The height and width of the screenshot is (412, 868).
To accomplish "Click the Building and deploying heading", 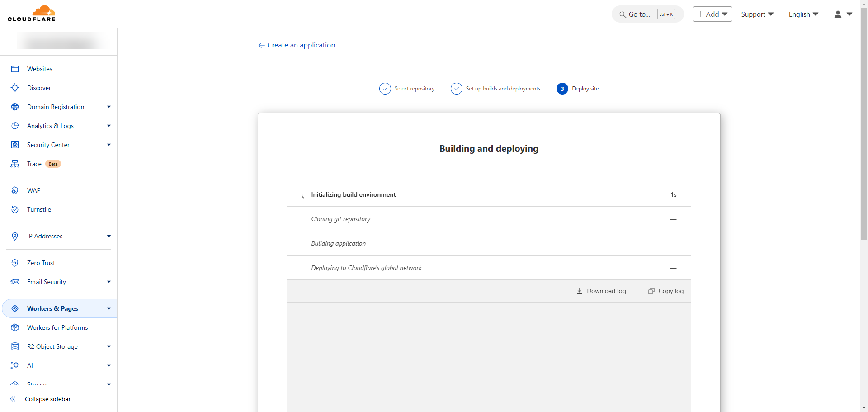I will pyautogui.click(x=489, y=148).
